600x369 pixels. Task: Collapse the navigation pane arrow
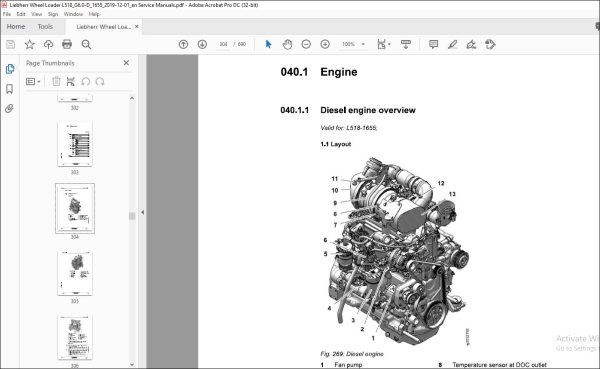pos(142,212)
